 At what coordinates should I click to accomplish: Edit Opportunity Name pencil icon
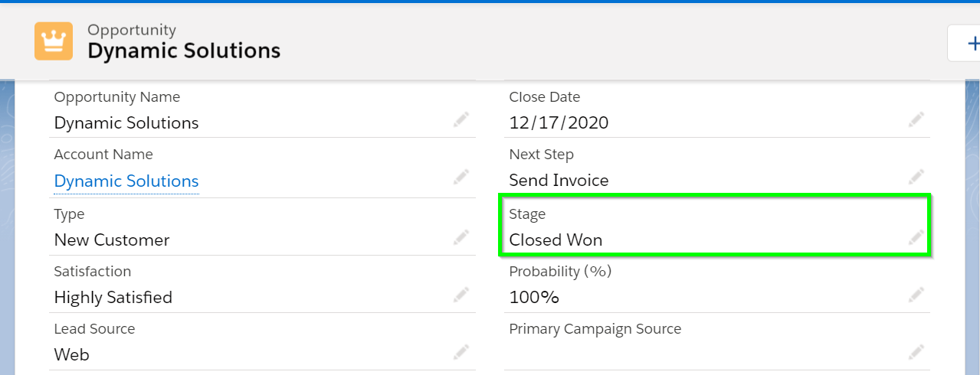tap(461, 119)
